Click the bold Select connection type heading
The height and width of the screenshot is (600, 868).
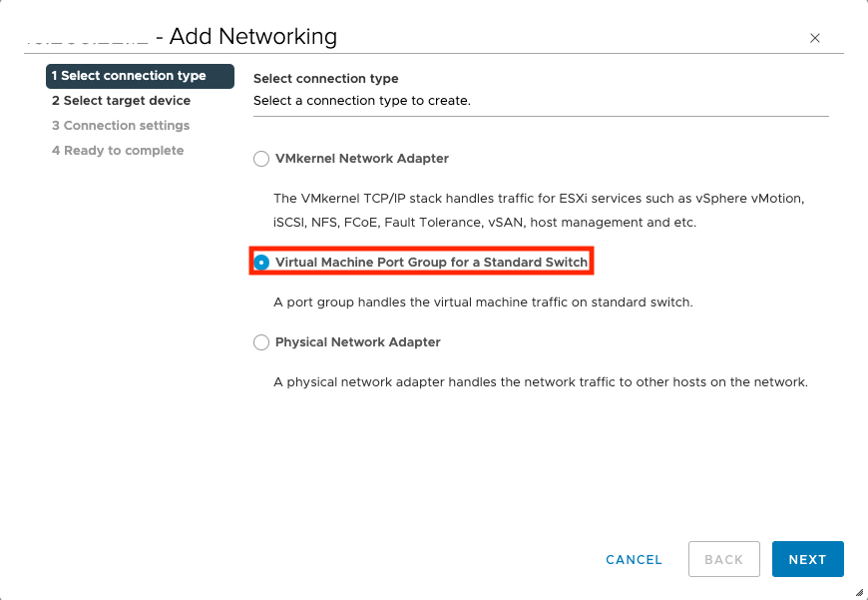[x=325, y=79]
